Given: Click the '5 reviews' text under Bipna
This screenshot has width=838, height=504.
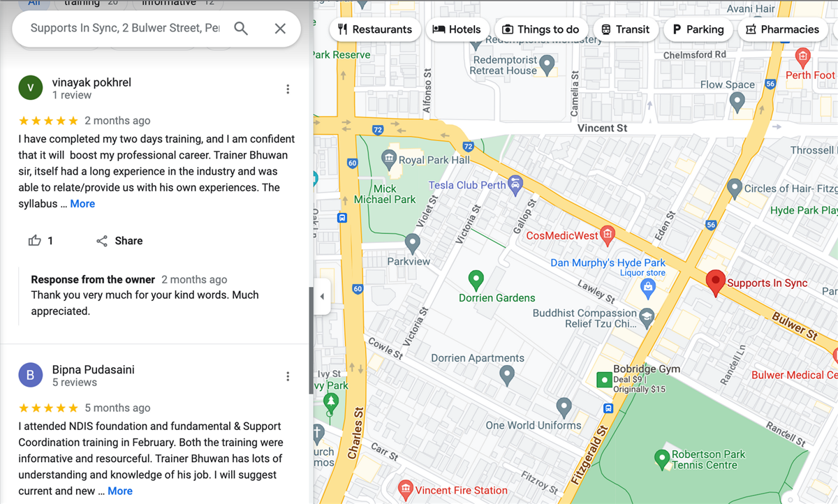Looking at the screenshot, I should tap(75, 383).
